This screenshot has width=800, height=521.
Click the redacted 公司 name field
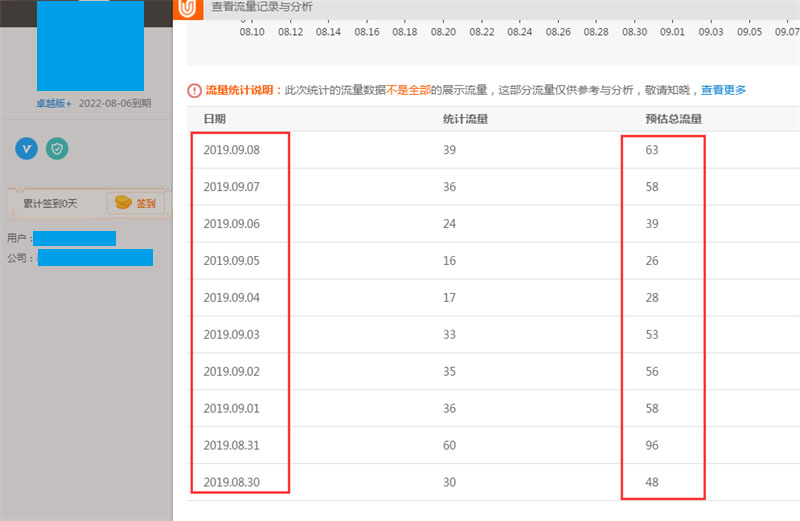pyautogui.click(x=95, y=258)
